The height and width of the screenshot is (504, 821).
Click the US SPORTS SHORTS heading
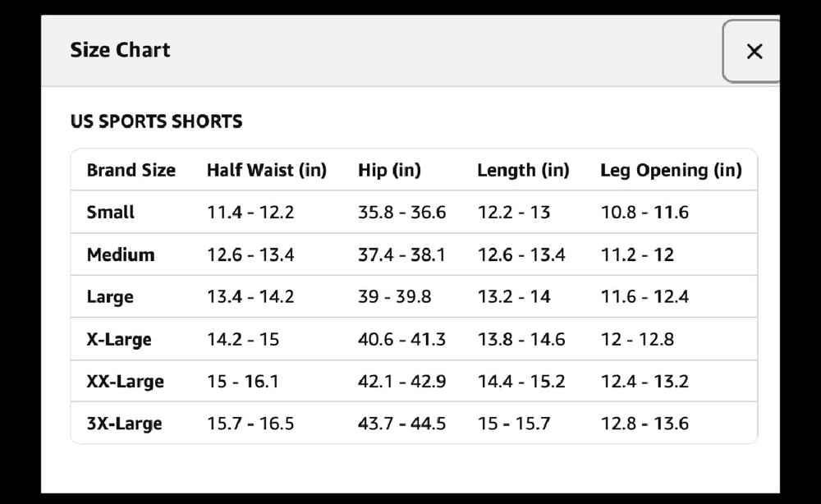(157, 121)
